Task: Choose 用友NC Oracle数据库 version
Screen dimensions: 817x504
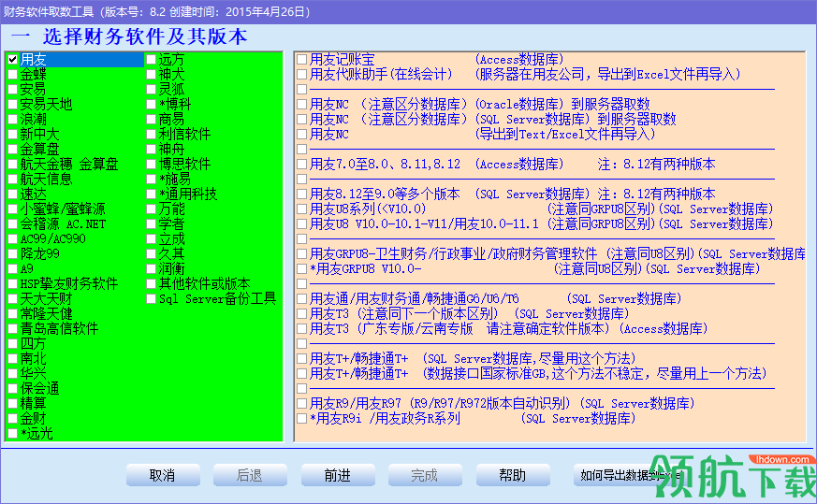Action: (301, 105)
